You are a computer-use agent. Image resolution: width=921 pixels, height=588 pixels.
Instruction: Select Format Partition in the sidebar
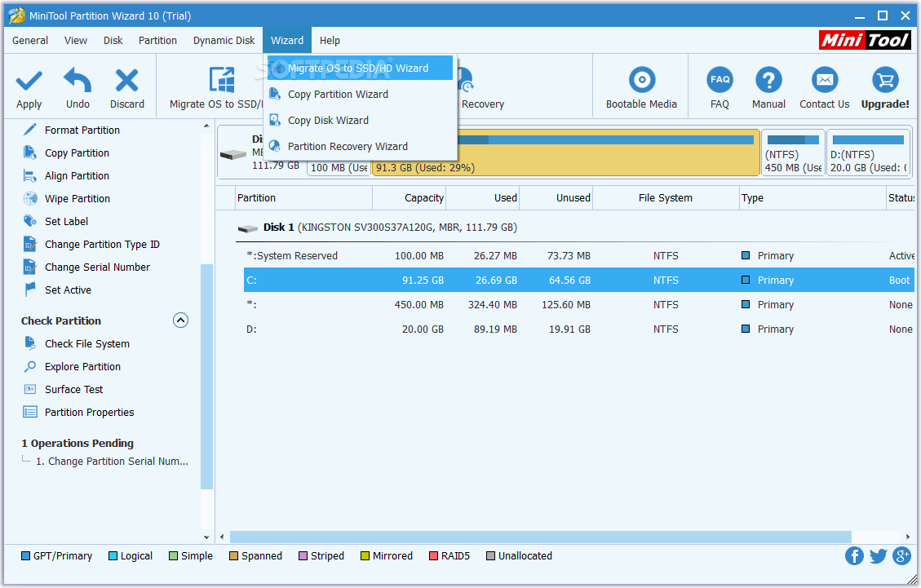coord(82,130)
